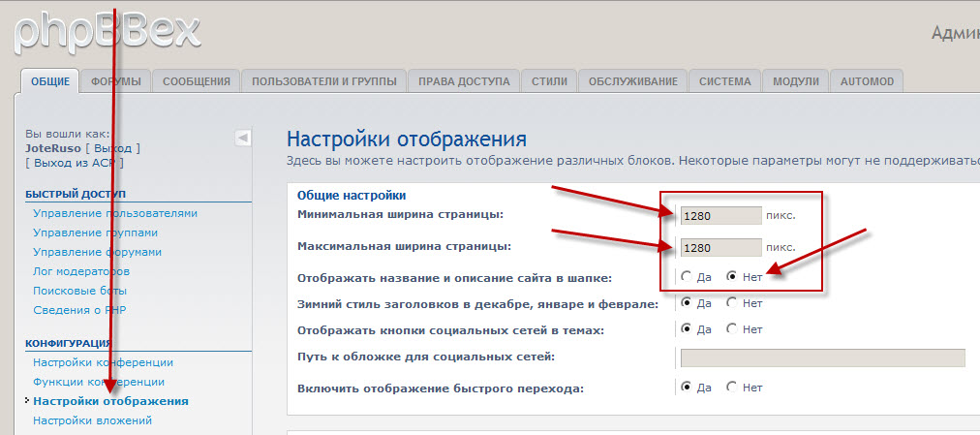The height and width of the screenshot is (435, 980).
Task: Open the ФОРУМЫ tab
Action: coord(115,81)
